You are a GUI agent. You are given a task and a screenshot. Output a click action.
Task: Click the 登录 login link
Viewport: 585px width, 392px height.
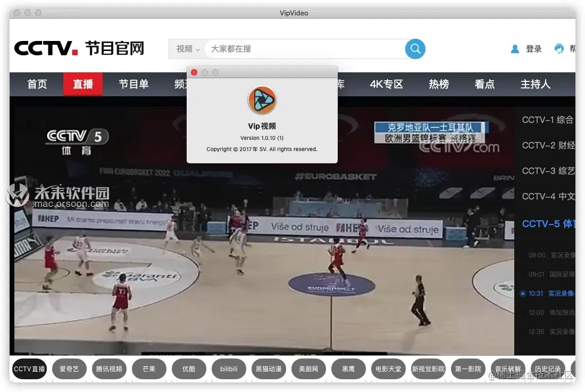[x=533, y=49]
